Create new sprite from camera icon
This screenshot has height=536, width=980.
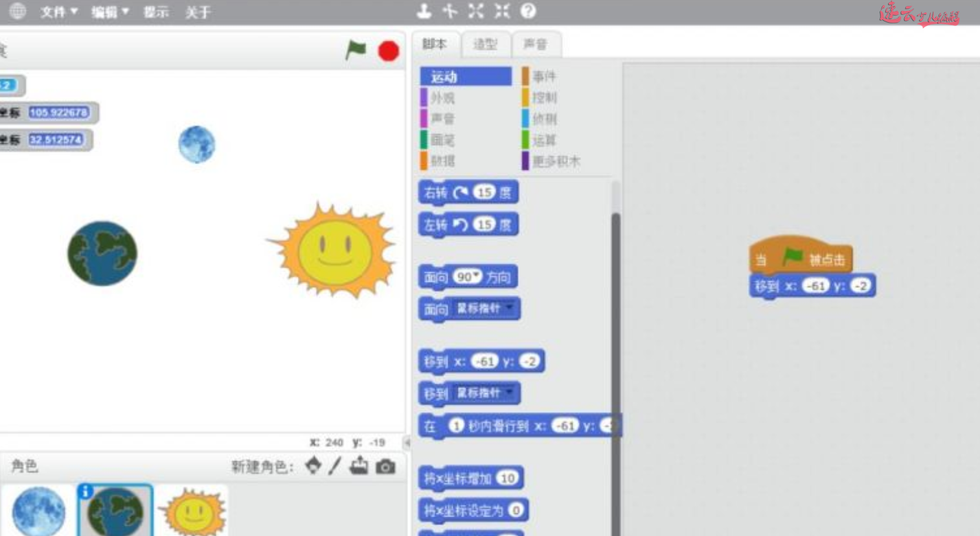[x=385, y=465]
